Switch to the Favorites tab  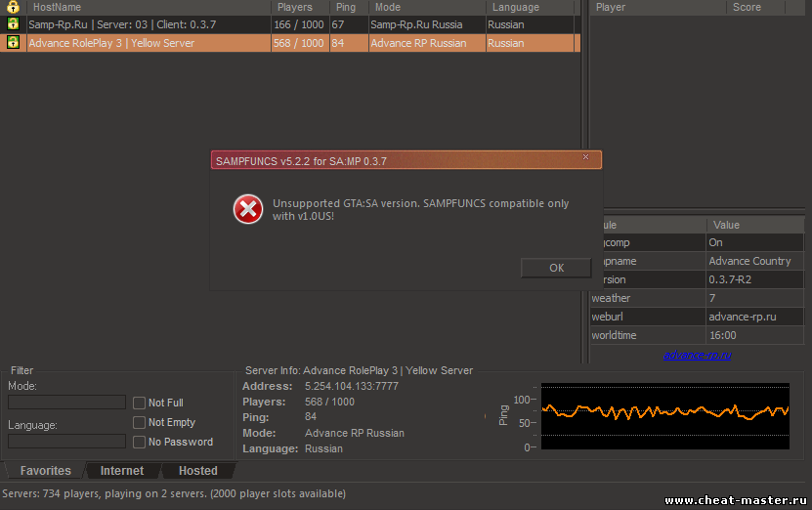click(45, 471)
